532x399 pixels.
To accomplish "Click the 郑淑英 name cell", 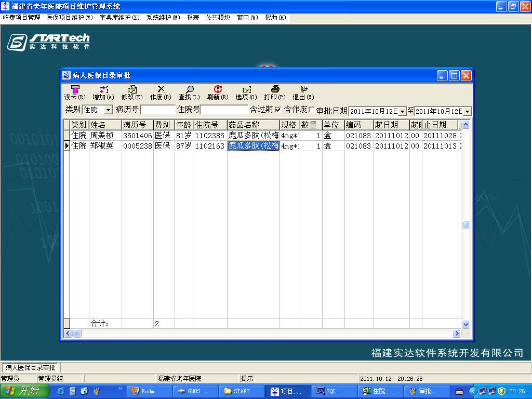I will (105, 145).
